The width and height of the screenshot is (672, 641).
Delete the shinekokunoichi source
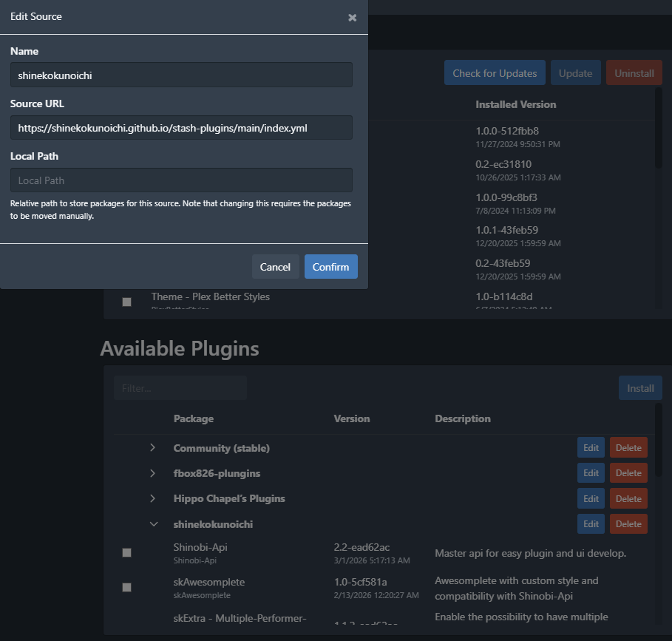pos(628,524)
